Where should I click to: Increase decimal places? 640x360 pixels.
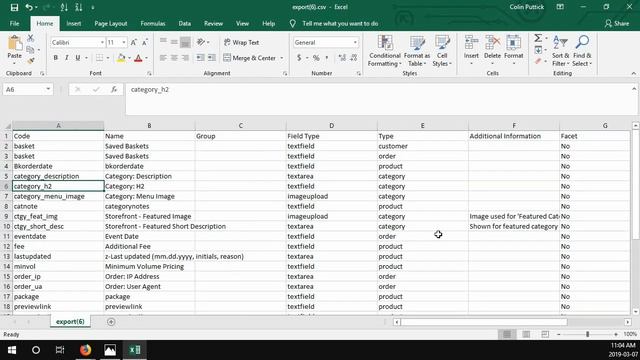pyautogui.click(x=342, y=58)
